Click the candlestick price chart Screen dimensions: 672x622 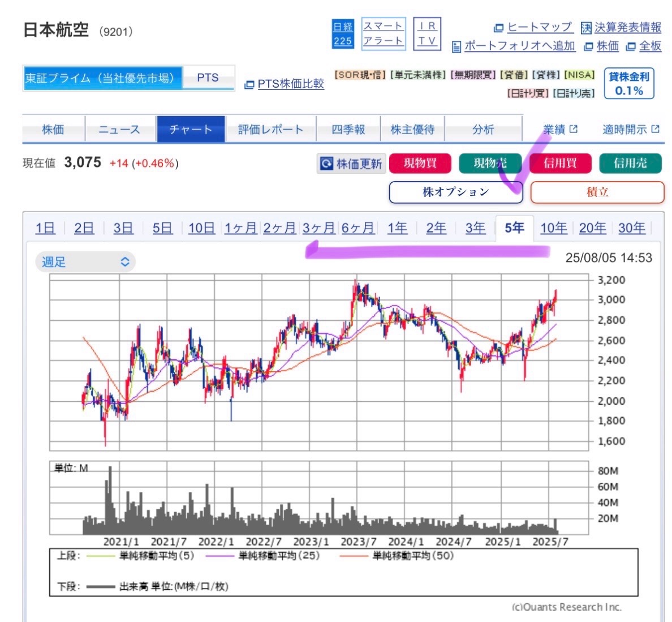pos(319,362)
